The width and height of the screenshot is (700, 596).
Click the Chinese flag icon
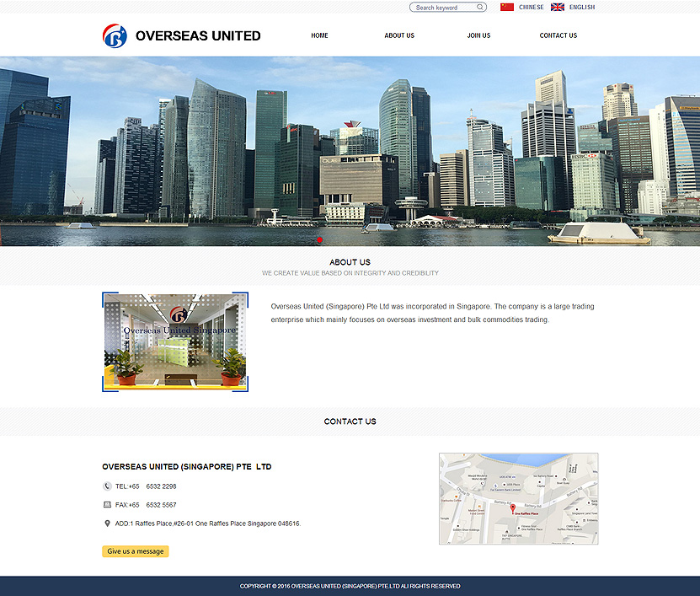coord(507,7)
